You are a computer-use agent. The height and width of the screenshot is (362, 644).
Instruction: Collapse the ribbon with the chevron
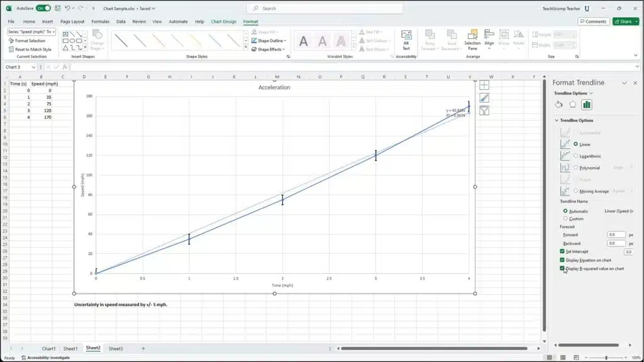click(636, 55)
